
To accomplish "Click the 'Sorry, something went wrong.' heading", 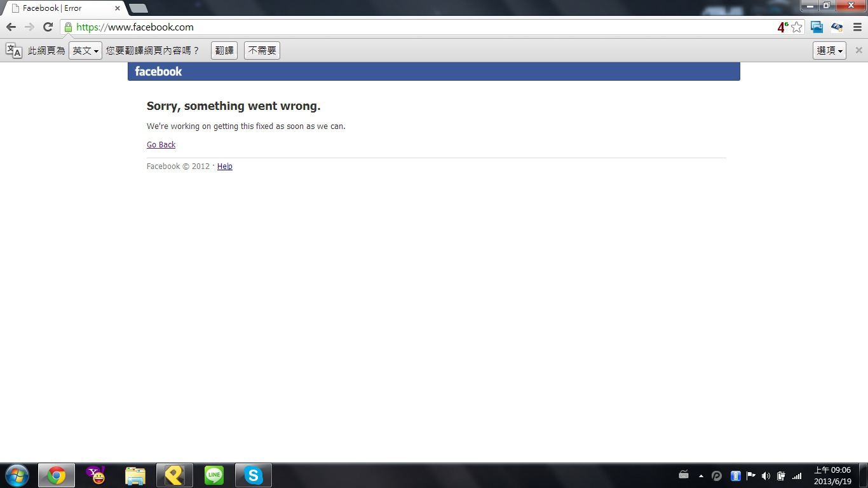I will (x=234, y=106).
